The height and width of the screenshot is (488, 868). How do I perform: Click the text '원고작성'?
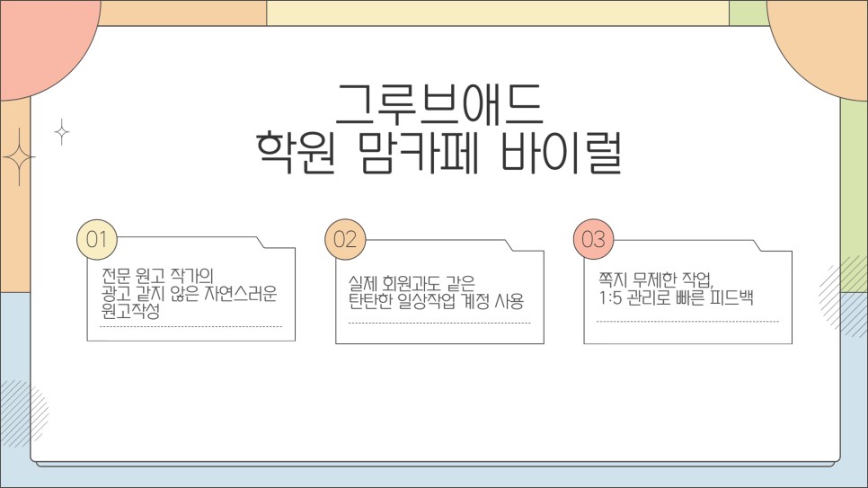point(130,311)
